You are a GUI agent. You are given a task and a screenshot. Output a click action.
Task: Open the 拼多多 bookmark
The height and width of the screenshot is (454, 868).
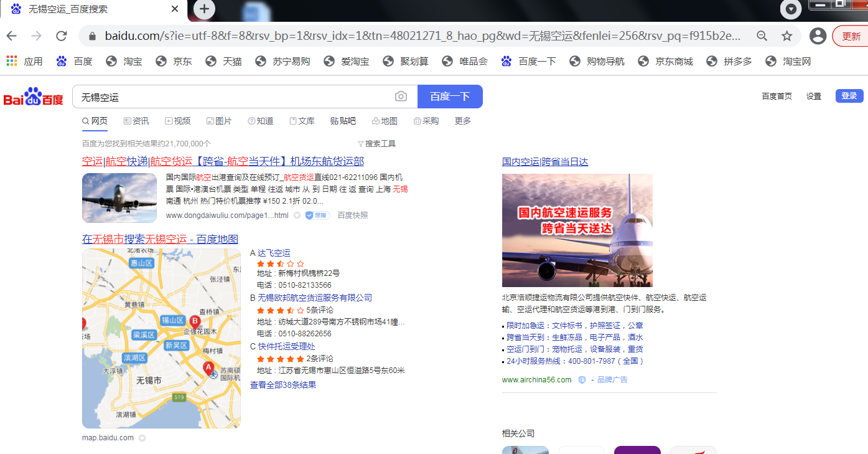coord(729,61)
